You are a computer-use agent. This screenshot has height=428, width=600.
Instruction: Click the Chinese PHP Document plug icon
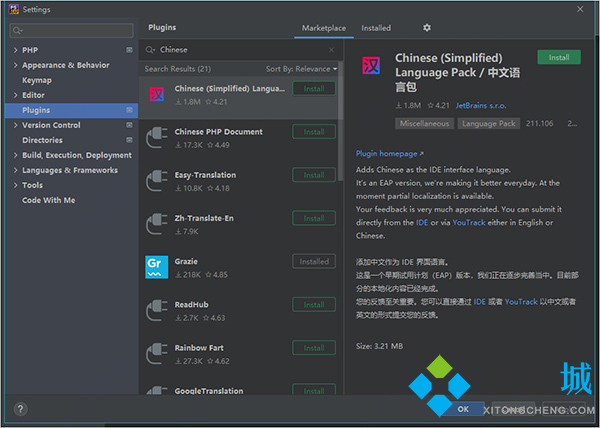pos(157,138)
